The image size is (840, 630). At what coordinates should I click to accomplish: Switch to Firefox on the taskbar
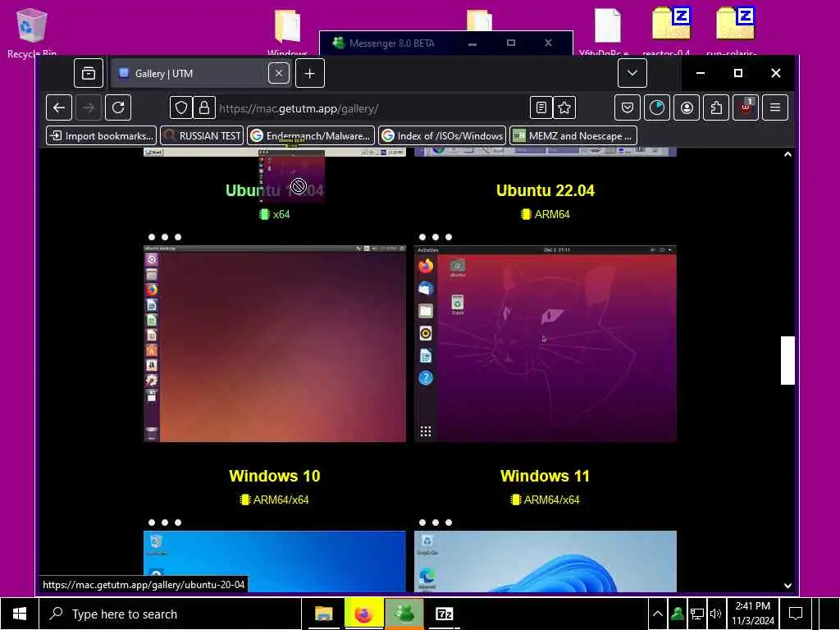(x=363, y=614)
